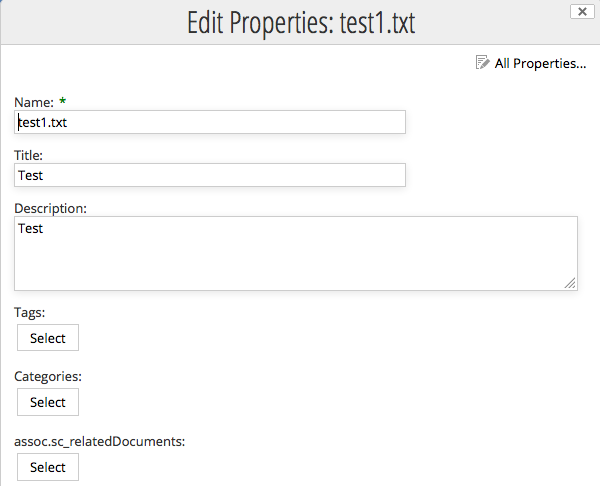
Task: Close the Edit Properties dialog
Action: click(579, 11)
